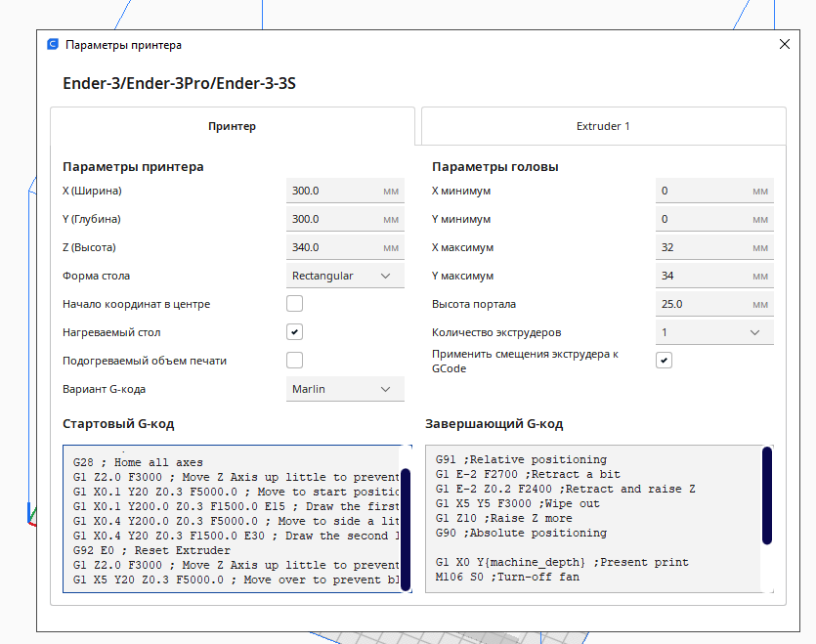
Task: Edit the X (Ширина) field
Action: [x=345, y=191]
